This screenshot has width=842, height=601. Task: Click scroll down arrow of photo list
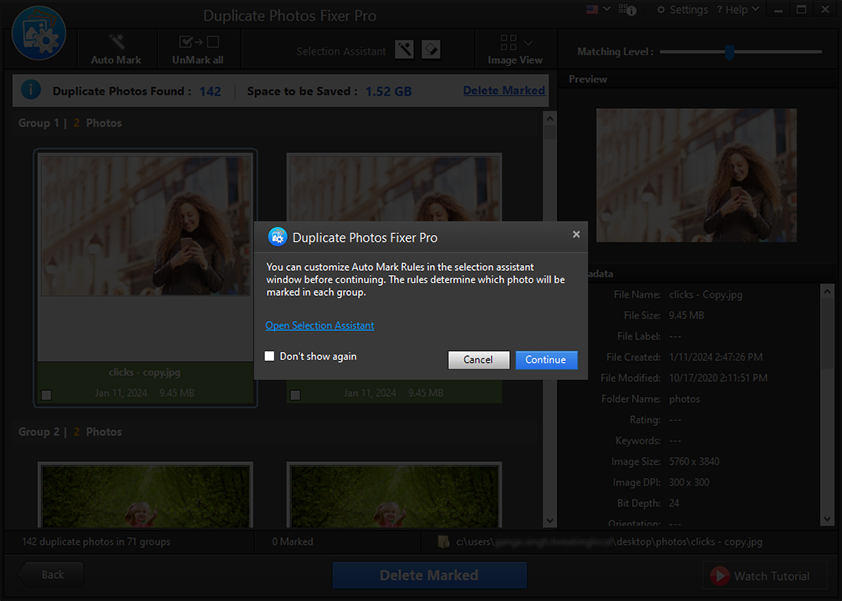point(550,520)
